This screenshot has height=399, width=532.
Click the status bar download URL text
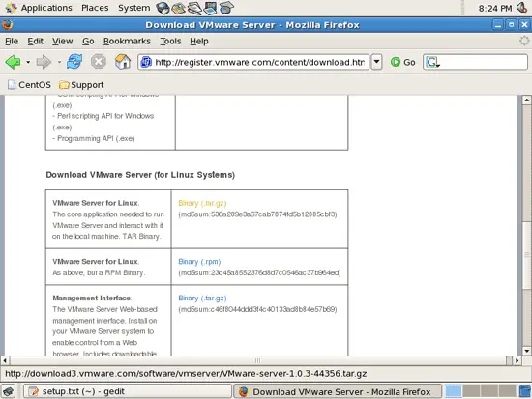[x=186, y=374]
